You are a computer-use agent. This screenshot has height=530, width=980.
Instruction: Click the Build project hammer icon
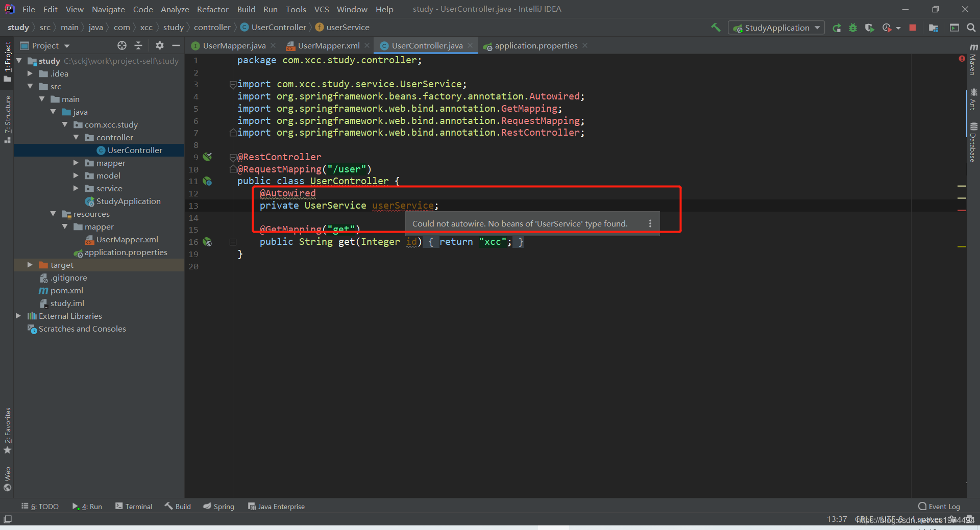pyautogui.click(x=716, y=28)
